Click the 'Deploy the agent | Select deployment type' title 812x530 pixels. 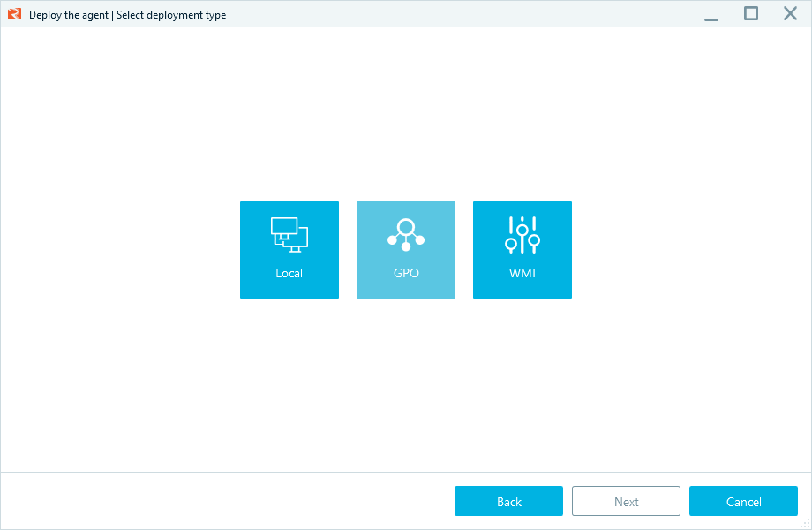(x=127, y=14)
